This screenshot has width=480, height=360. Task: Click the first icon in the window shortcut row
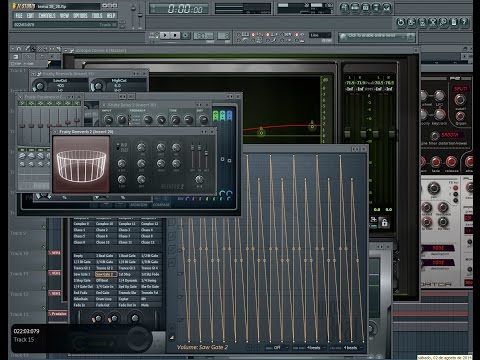pos(344,7)
